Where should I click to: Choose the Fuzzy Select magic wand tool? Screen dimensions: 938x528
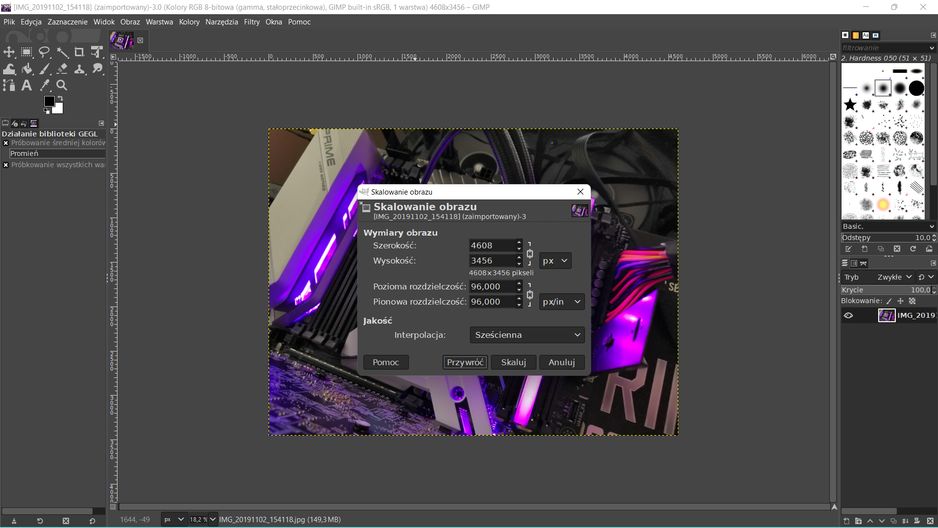62,52
